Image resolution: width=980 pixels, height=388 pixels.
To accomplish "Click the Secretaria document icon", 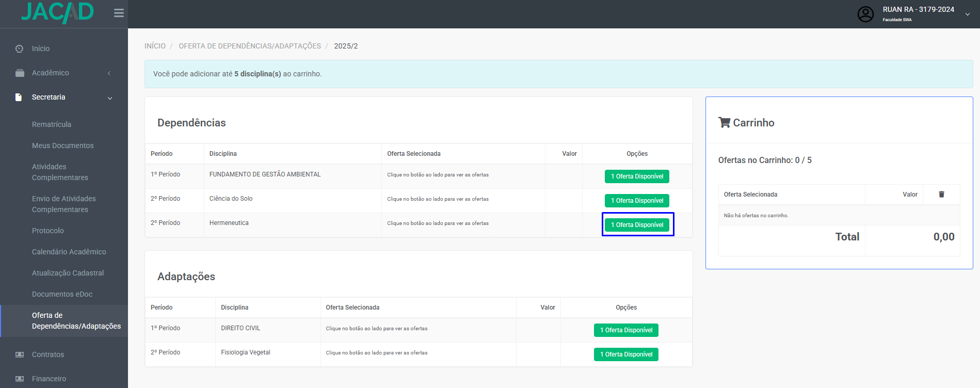I will (x=19, y=97).
